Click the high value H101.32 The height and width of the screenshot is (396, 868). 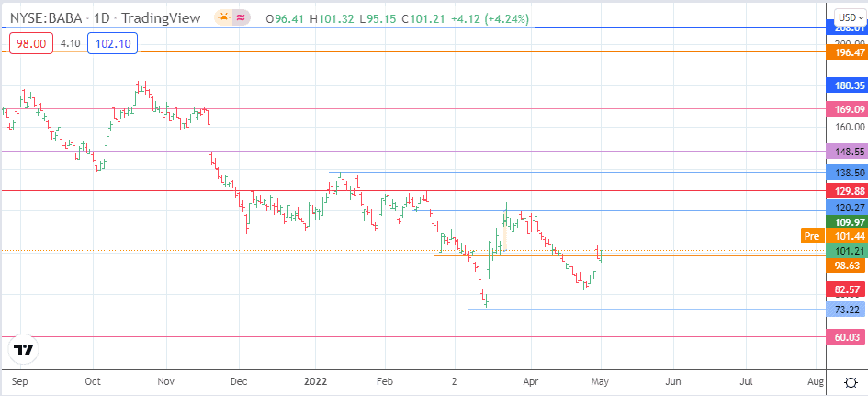[x=333, y=18]
